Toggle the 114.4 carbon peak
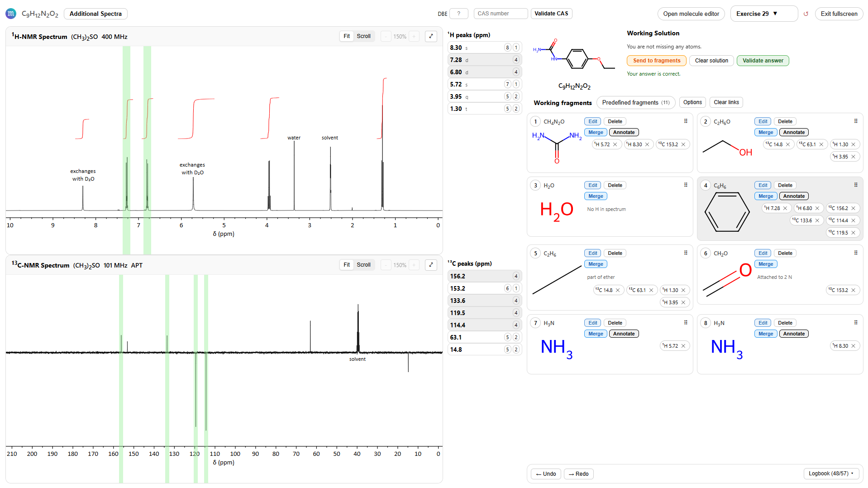Image resolution: width=868 pixels, height=488 pixels. (x=485, y=325)
